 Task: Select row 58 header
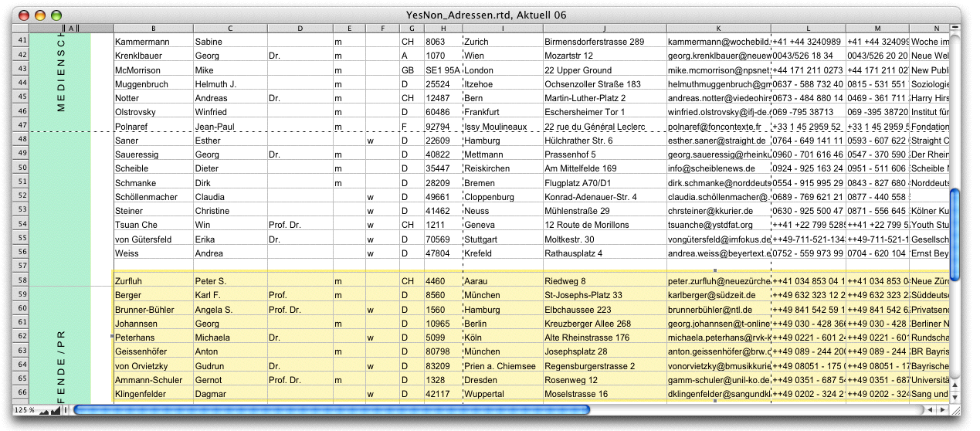point(22,280)
